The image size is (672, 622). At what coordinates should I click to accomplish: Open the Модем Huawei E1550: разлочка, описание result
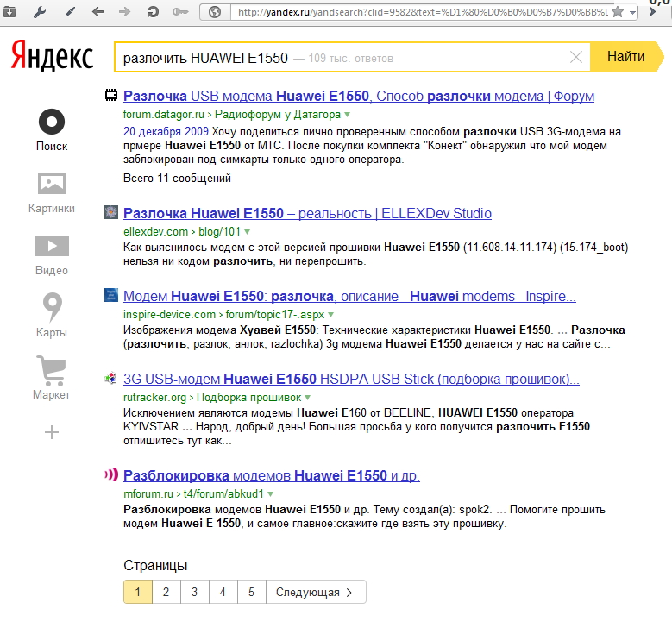349,296
